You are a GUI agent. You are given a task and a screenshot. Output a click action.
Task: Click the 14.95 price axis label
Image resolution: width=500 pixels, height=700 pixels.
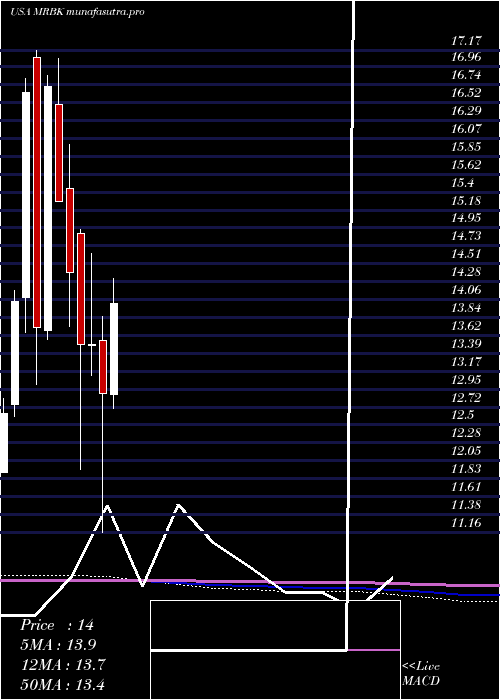(x=466, y=218)
